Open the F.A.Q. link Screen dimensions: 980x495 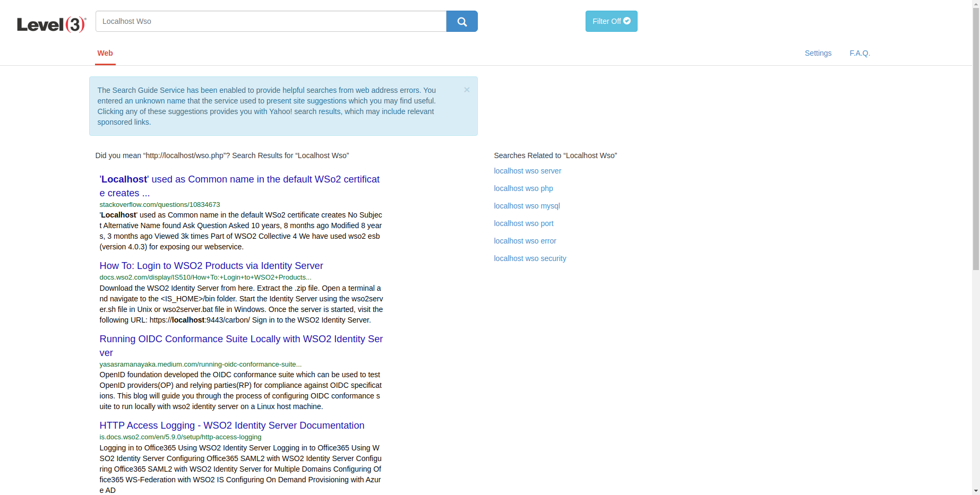859,53
